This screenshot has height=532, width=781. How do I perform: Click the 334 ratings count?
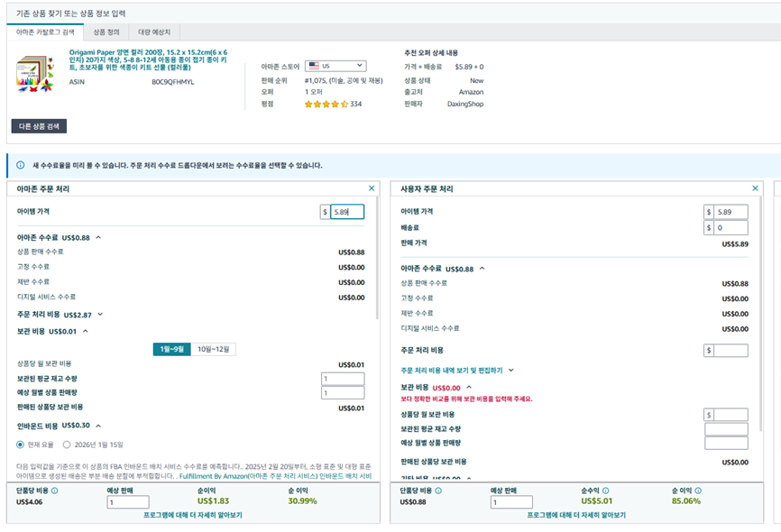click(x=355, y=104)
